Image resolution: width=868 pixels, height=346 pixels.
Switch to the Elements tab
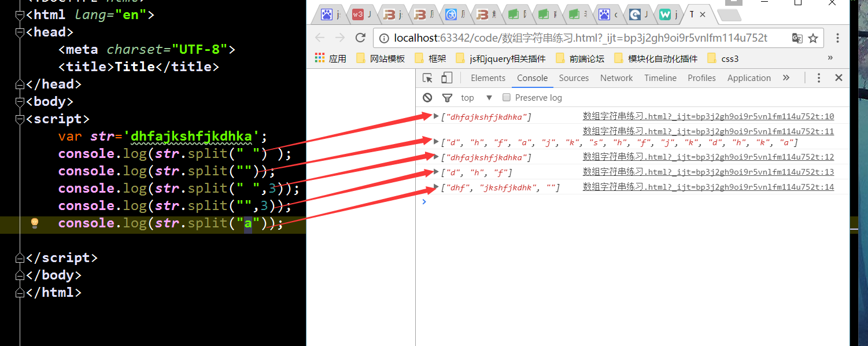click(488, 78)
